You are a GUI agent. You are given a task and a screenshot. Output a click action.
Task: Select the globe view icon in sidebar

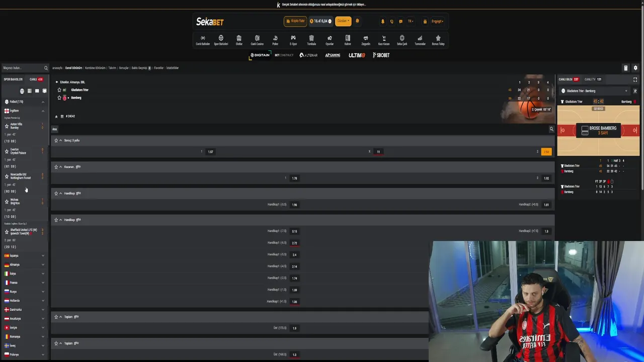[22, 91]
